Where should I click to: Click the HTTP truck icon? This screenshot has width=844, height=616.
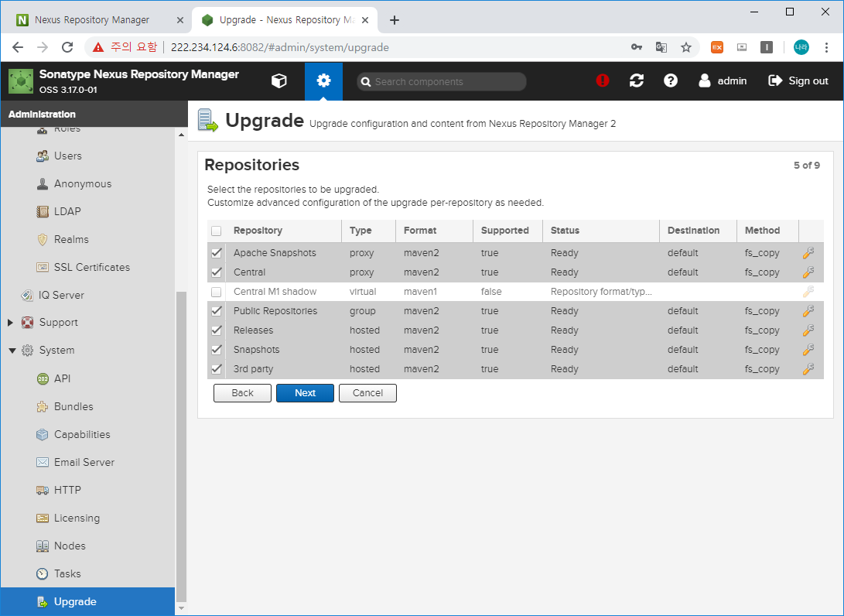click(x=42, y=490)
